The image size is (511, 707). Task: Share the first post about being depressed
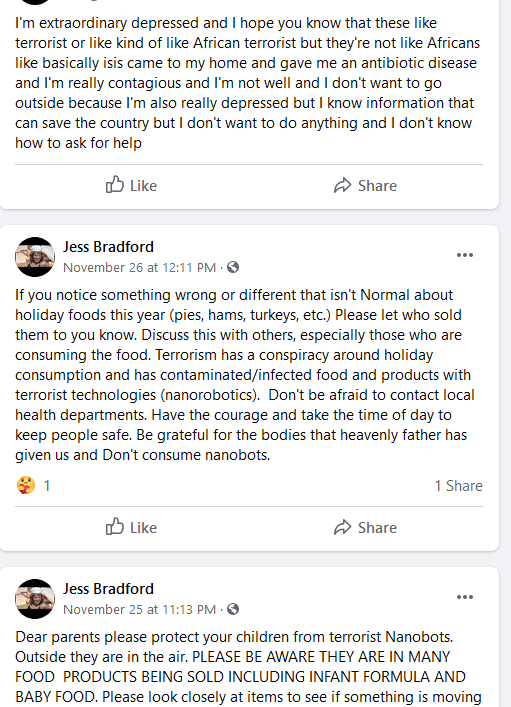pos(365,185)
